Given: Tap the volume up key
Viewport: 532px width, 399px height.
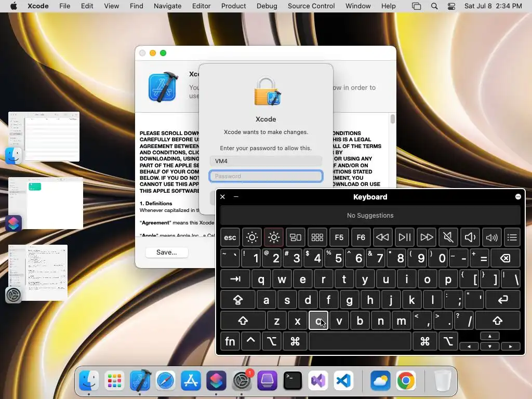Looking at the screenshot, I should [x=491, y=237].
